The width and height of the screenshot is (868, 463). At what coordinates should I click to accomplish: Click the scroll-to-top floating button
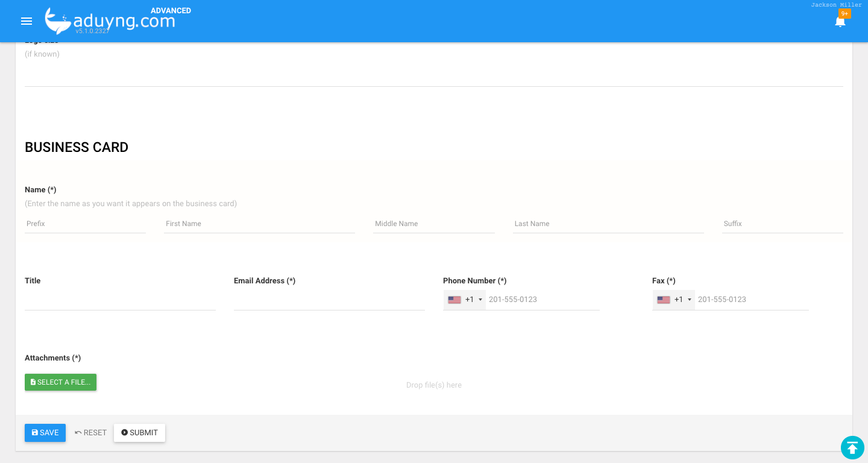click(852, 448)
